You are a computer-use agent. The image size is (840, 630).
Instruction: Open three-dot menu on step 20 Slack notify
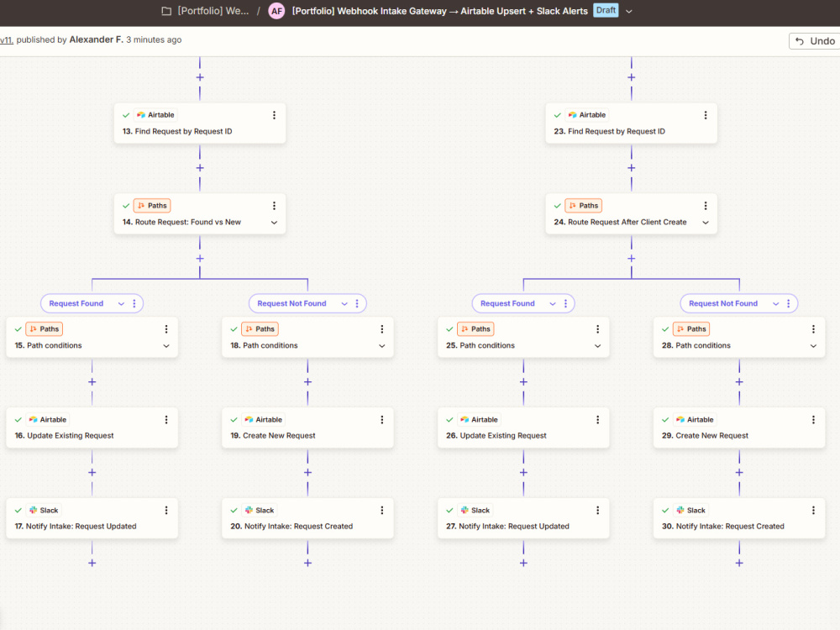click(x=382, y=510)
